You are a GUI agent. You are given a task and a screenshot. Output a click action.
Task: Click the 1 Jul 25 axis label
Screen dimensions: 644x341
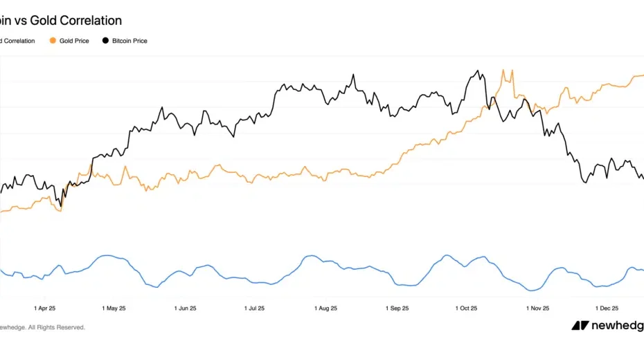coord(255,308)
